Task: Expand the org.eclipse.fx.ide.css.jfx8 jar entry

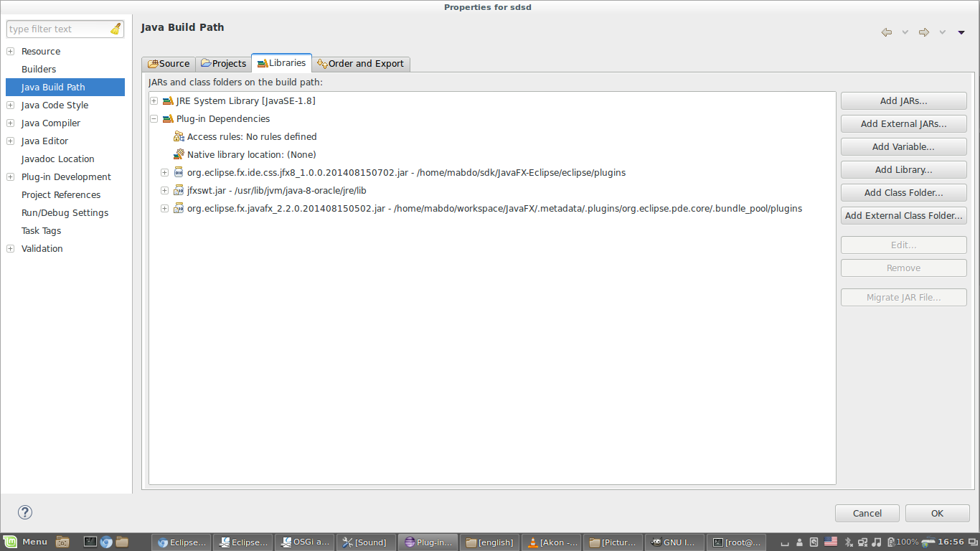Action: coord(164,173)
